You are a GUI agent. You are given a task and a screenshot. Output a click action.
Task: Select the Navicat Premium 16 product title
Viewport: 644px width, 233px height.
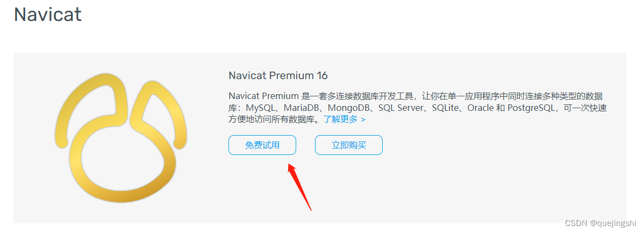(278, 76)
